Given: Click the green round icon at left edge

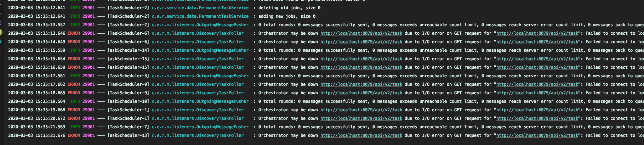Looking at the screenshot, I should point(1,33).
